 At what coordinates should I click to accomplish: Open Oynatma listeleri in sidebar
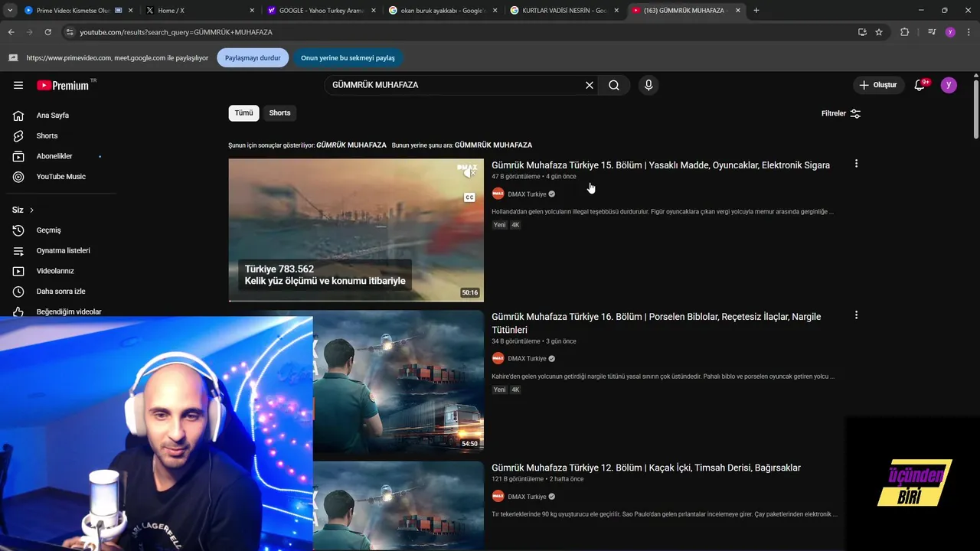tap(63, 250)
